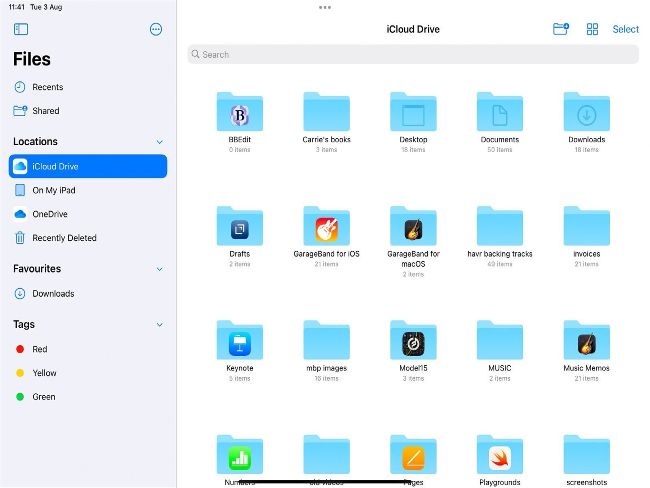Open the sidebar more options ellipsis

(156, 30)
